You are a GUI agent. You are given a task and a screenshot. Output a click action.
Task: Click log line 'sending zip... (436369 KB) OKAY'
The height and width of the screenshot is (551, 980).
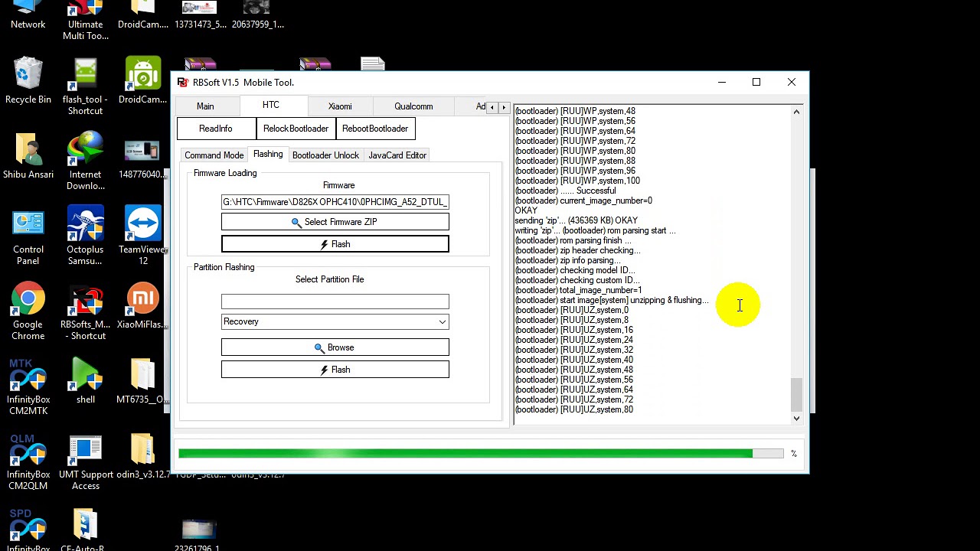click(x=576, y=220)
